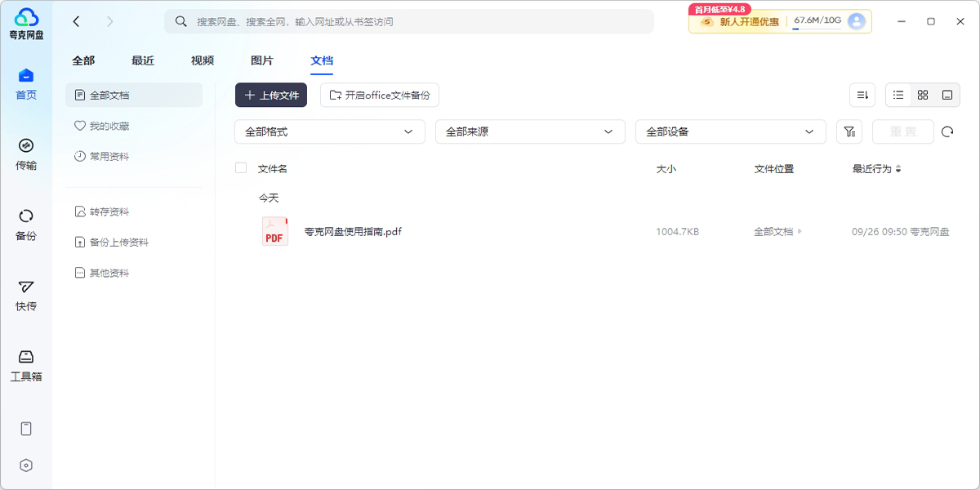Click the filter funnel icon
This screenshot has height=490, width=980.
[x=849, y=131]
